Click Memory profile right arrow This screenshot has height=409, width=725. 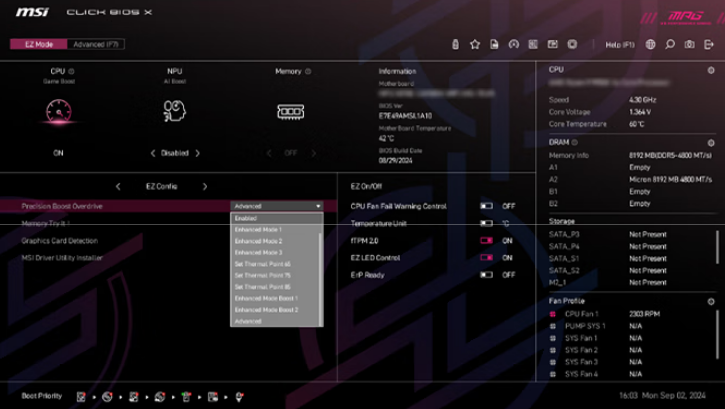pyautogui.click(x=313, y=153)
